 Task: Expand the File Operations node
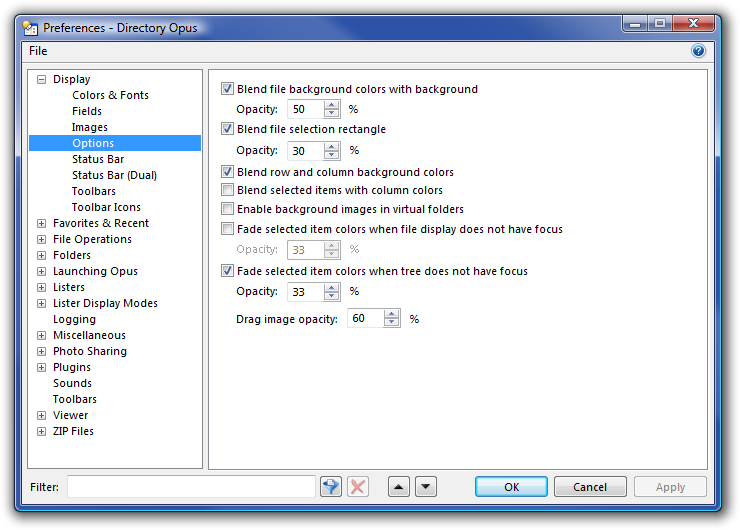coord(42,239)
